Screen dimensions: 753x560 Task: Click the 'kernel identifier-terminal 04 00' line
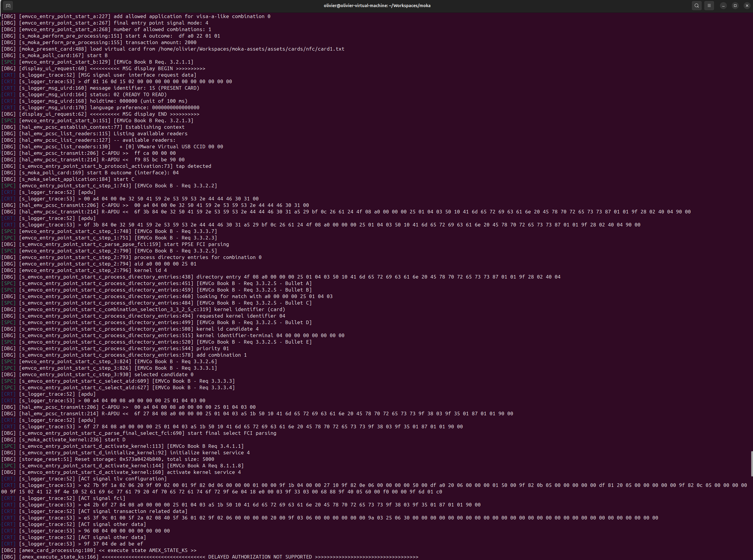pos(173,336)
